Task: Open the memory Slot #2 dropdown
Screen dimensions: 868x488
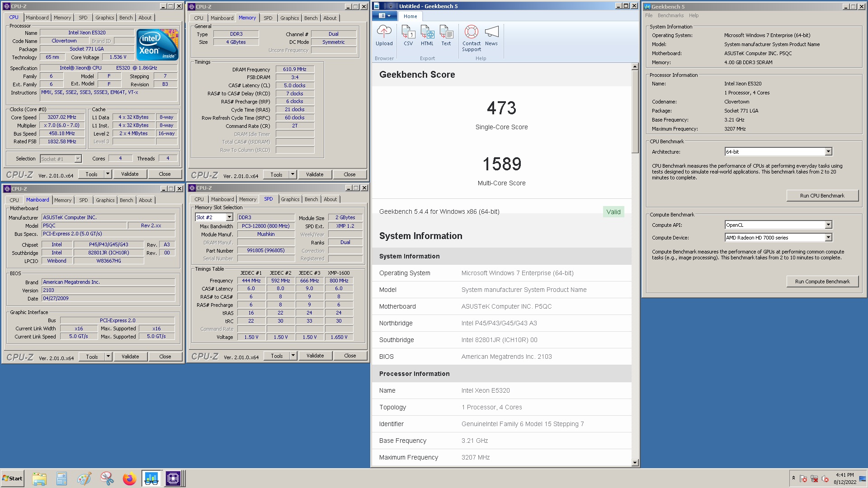Action: click(x=229, y=217)
